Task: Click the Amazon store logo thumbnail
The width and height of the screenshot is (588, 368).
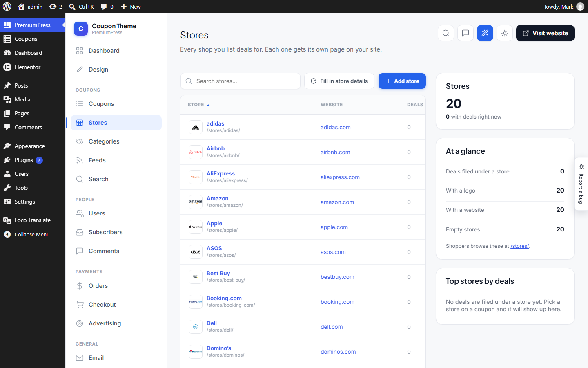Action: coord(196,202)
